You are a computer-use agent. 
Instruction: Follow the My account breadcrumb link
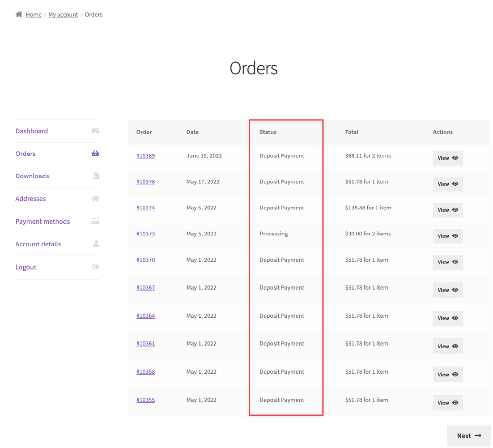63,15
